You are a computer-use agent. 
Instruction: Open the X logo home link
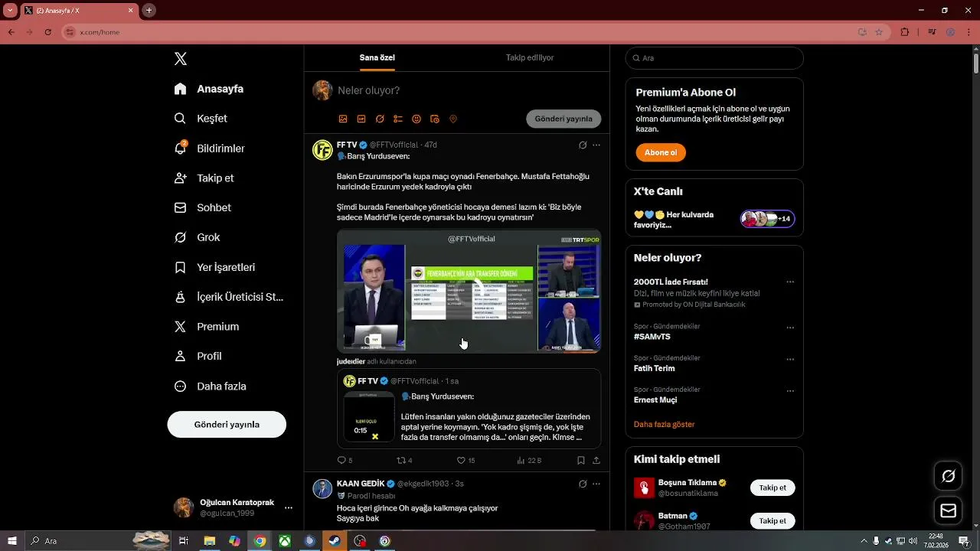coord(181,59)
